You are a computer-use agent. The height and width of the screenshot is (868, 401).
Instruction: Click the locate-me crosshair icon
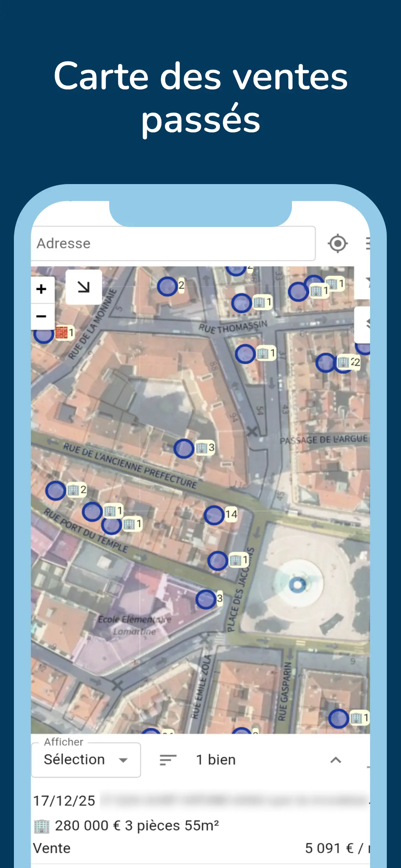coord(337,243)
